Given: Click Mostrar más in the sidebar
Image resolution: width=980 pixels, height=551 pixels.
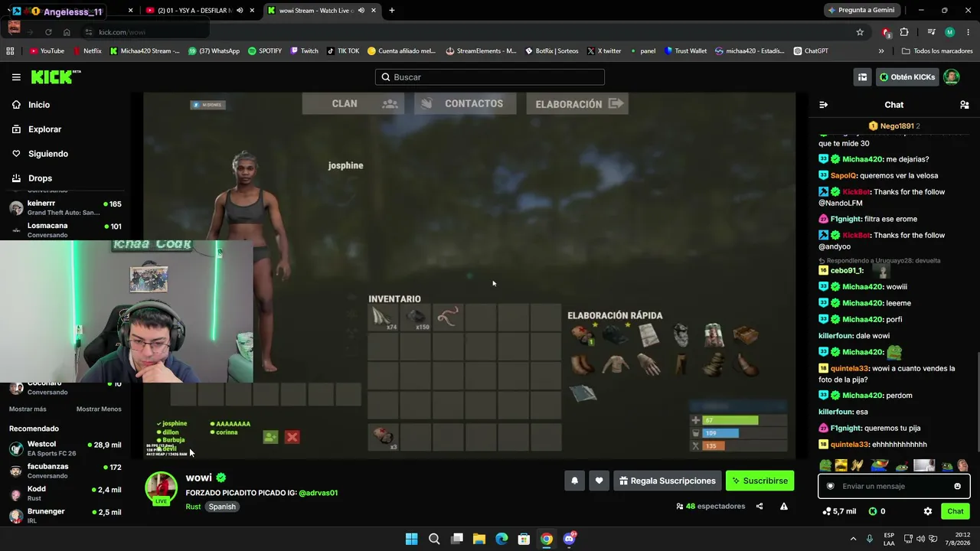Looking at the screenshot, I should (28, 409).
